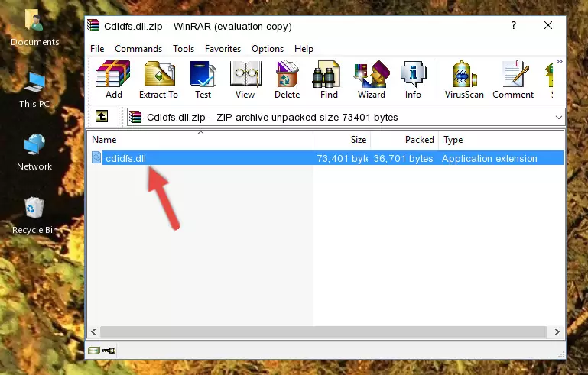The width and height of the screenshot is (588, 375).
Task: Close the WinRAR window
Action: (548, 25)
